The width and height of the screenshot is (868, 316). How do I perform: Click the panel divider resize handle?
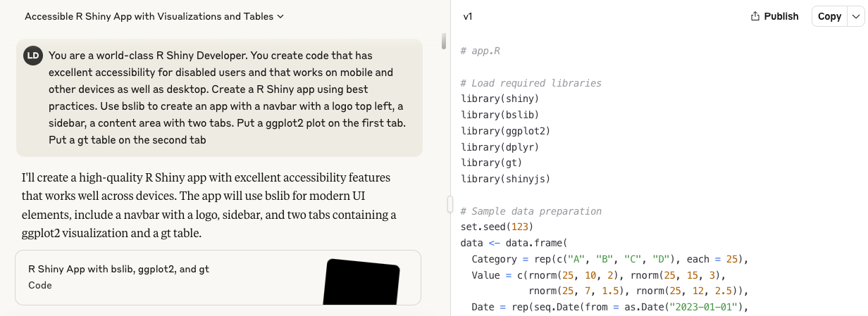[449, 204]
